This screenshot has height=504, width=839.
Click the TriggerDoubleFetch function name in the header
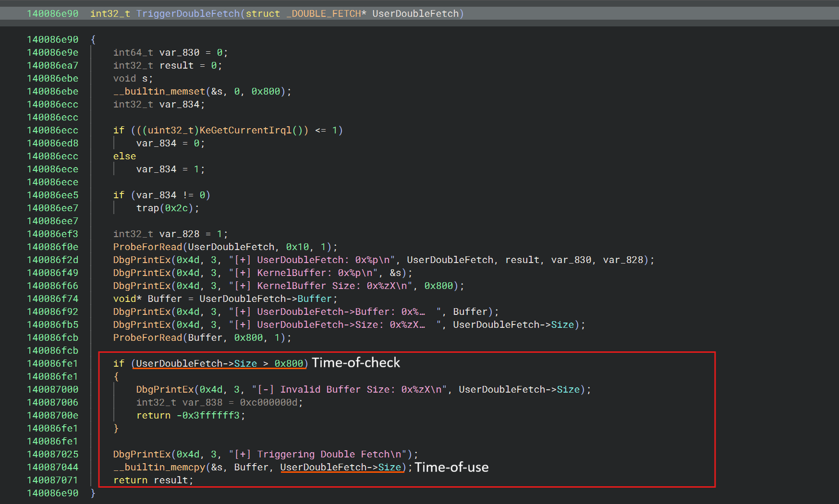coord(188,13)
